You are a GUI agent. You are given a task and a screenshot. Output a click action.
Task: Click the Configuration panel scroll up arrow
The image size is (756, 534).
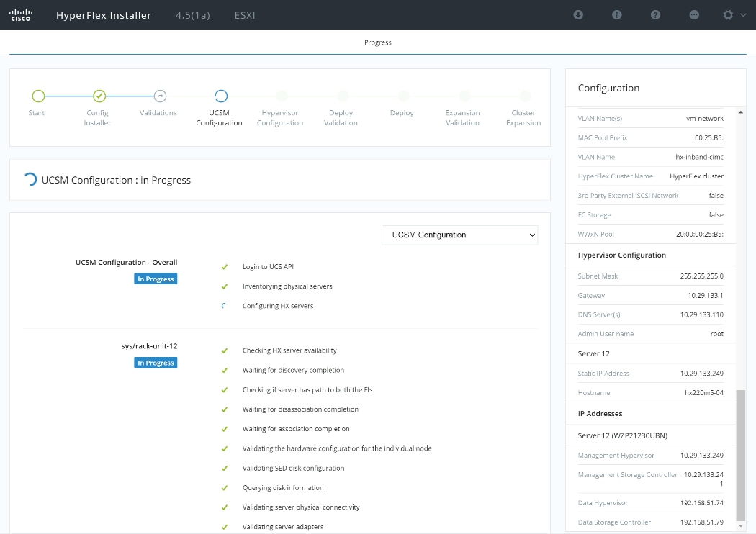coord(741,112)
